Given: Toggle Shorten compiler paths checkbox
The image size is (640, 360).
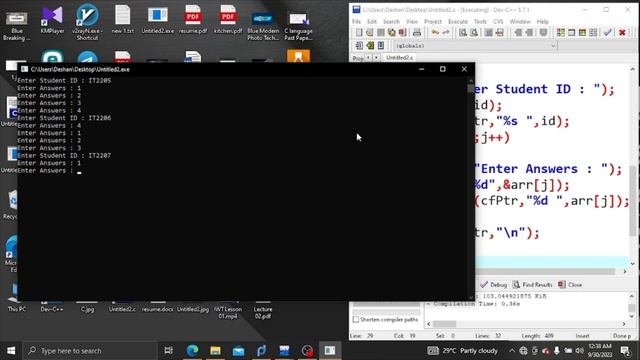Looking at the screenshot, I should [356, 320].
